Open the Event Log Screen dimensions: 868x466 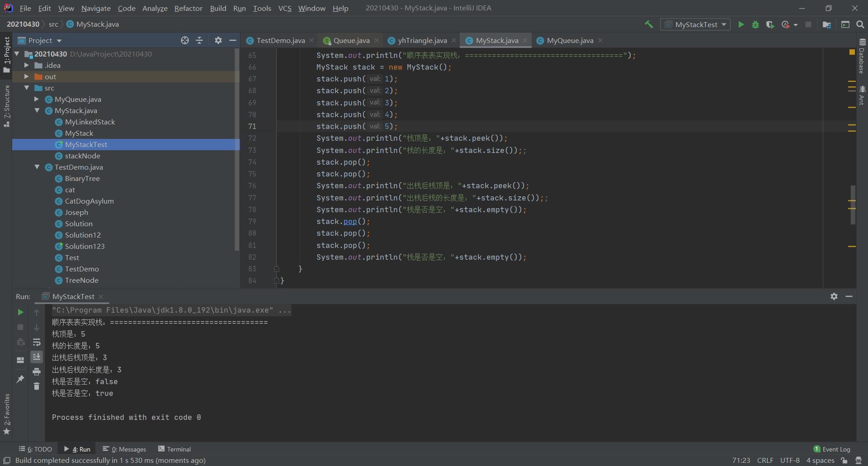pyautogui.click(x=832, y=449)
